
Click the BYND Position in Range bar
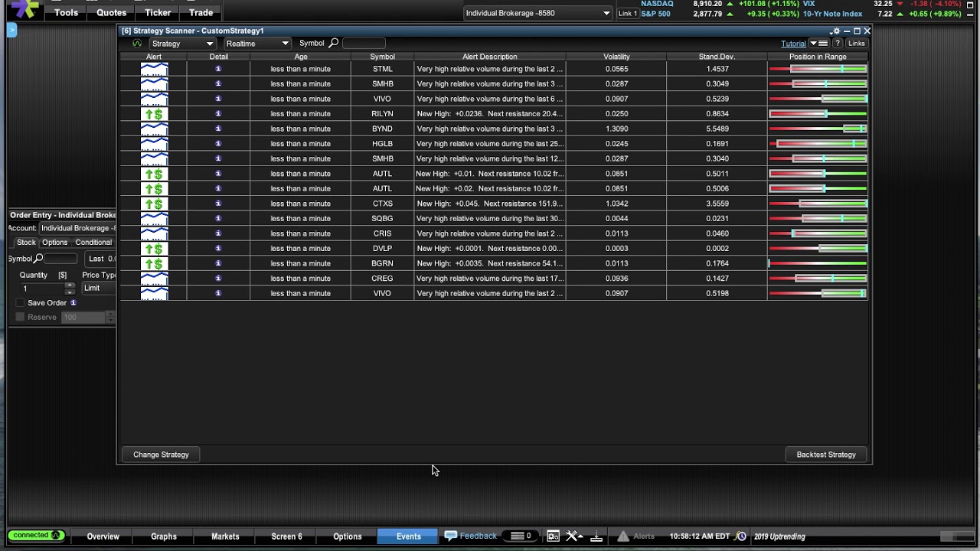point(818,129)
